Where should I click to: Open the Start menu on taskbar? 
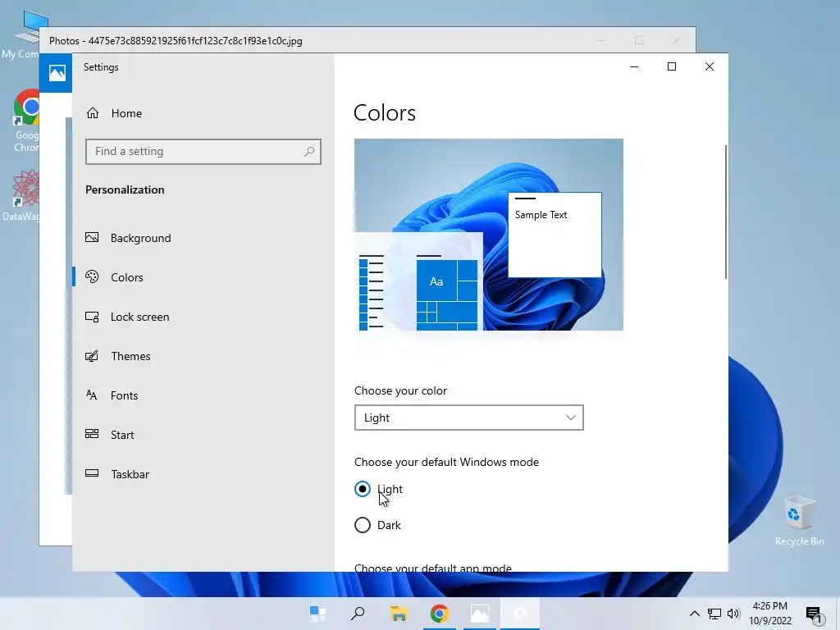click(x=317, y=614)
